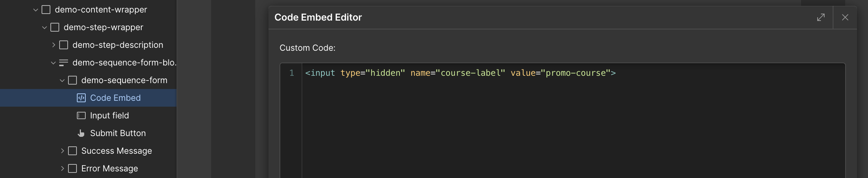Click the "promo-course" value in code
This screenshot has height=178, width=868.
(x=576, y=73)
